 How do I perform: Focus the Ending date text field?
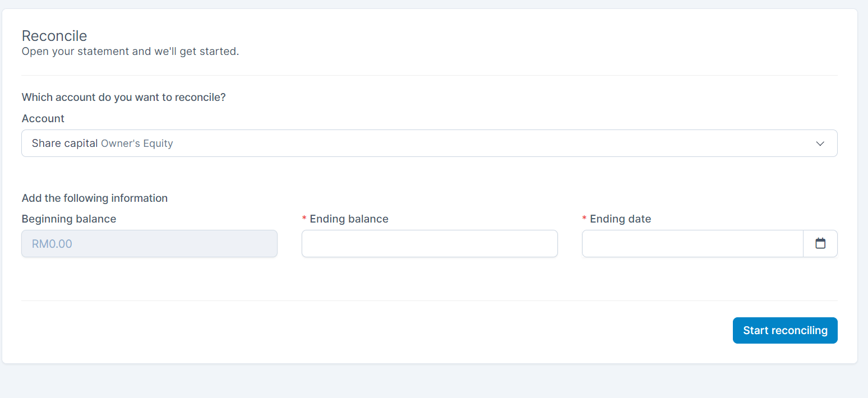(x=692, y=244)
